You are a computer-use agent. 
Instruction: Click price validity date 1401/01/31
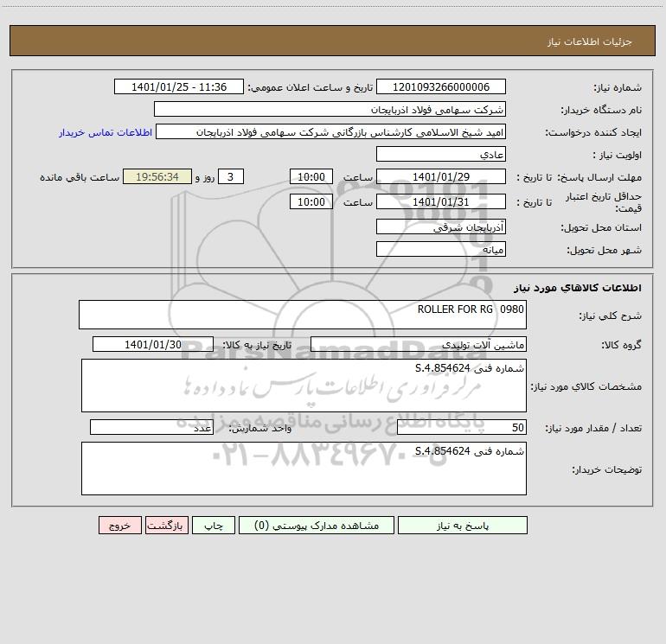tap(441, 201)
